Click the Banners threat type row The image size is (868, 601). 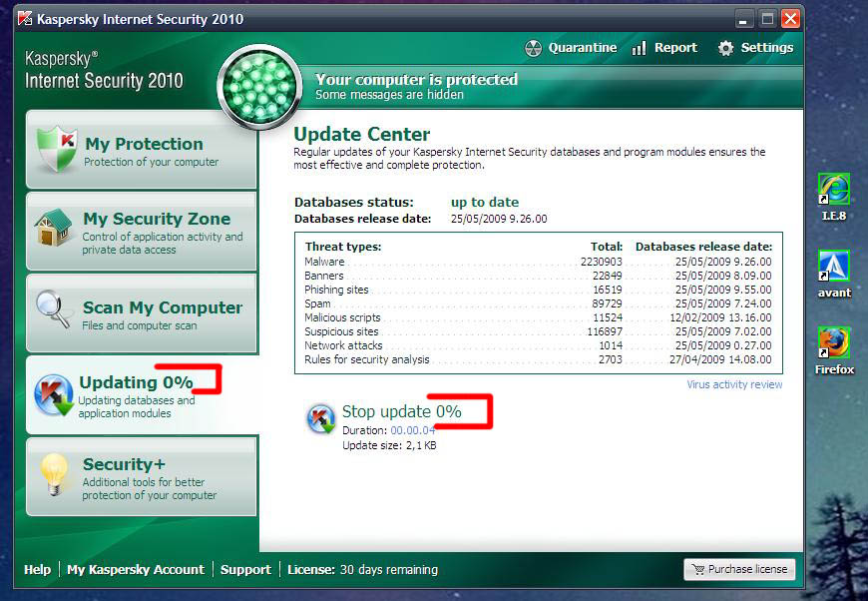coord(538,276)
